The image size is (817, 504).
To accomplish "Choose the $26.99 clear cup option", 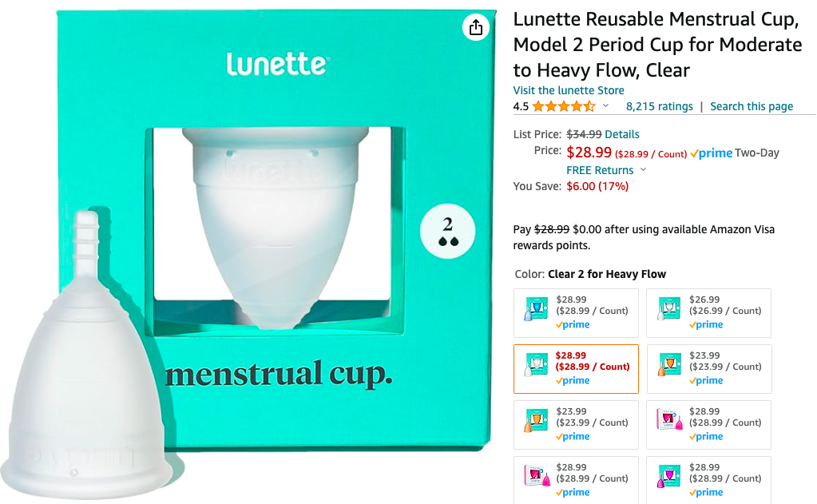I will 708,313.
